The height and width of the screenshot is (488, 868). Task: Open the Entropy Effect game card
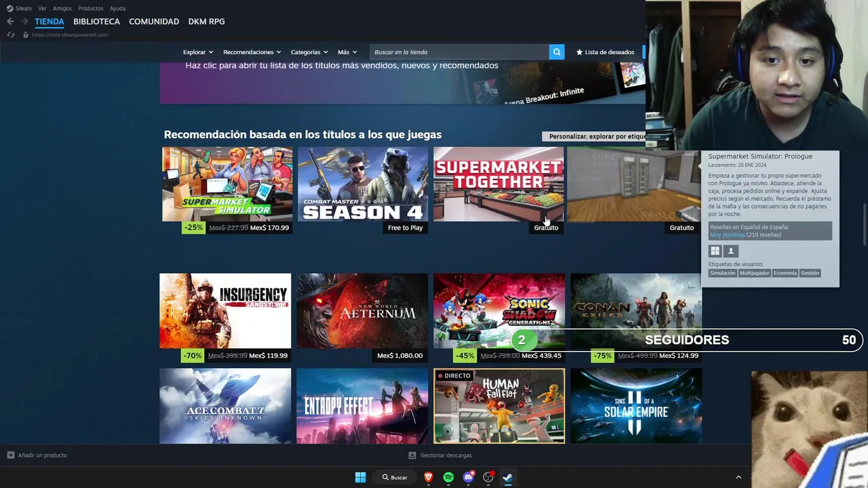(x=362, y=406)
